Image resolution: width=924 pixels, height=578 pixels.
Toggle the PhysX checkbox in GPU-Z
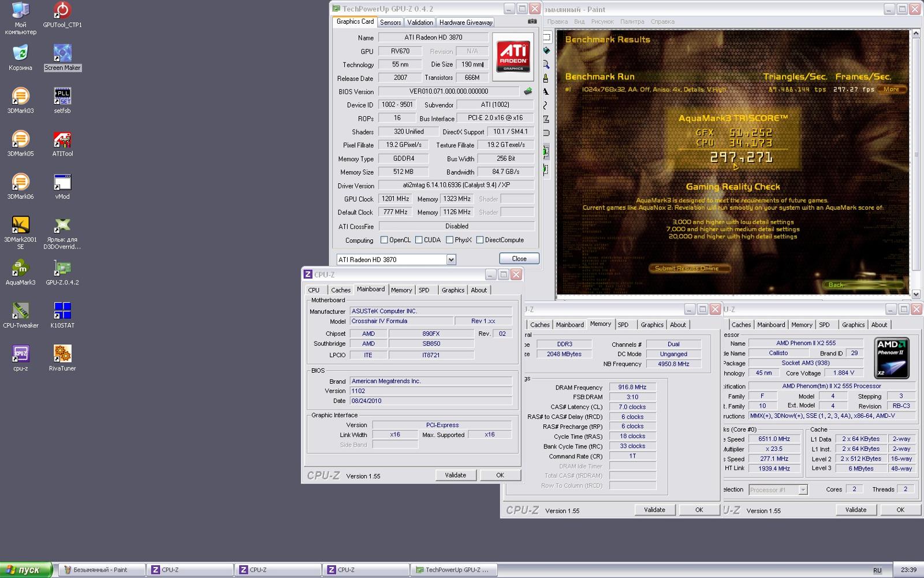coord(449,240)
